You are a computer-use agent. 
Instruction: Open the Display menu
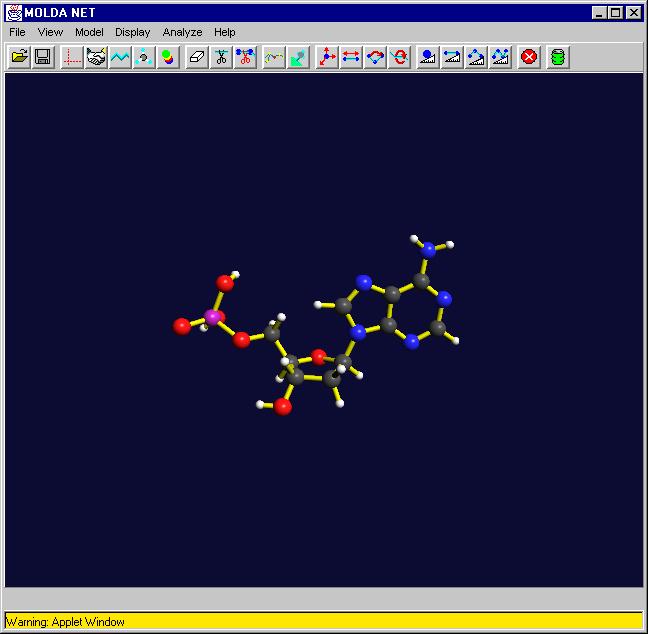pos(133,32)
